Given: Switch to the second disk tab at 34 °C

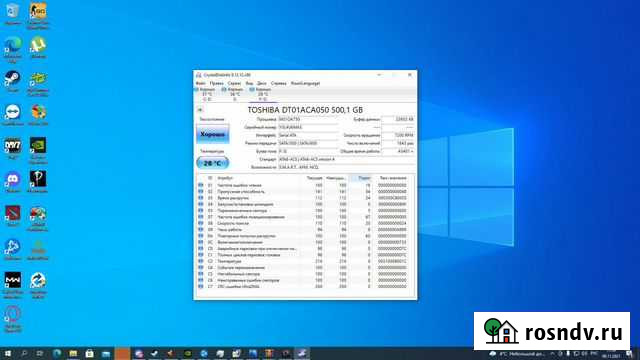Looking at the screenshot, I should point(234,94).
